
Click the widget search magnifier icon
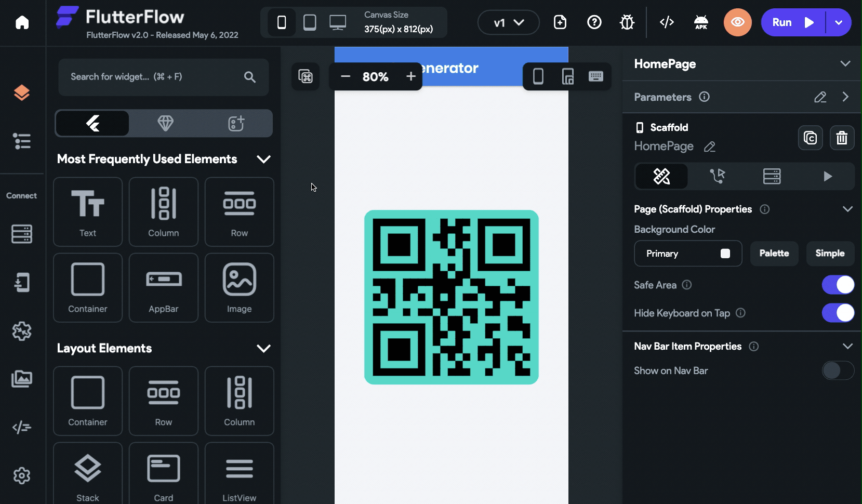[x=250, y=77]
